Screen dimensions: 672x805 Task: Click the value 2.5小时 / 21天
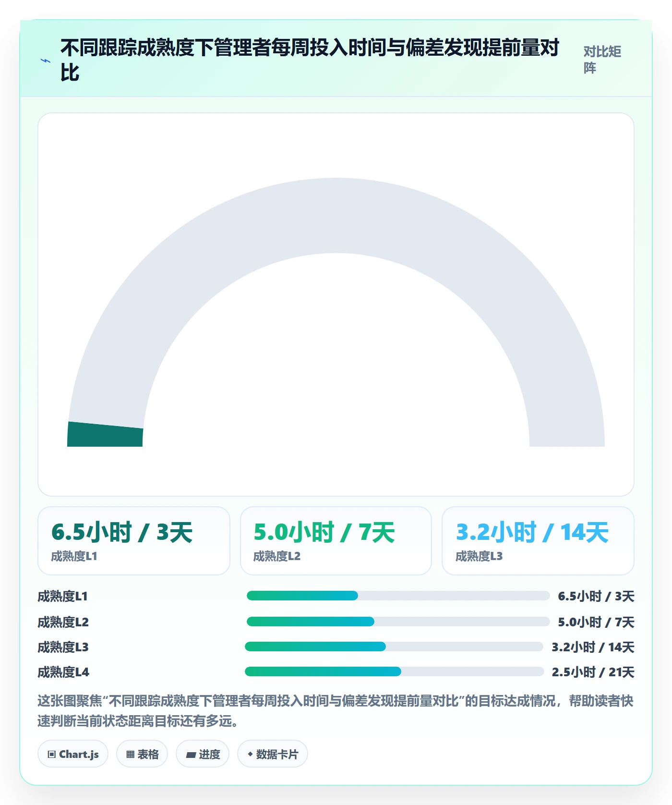click(593, 672)
